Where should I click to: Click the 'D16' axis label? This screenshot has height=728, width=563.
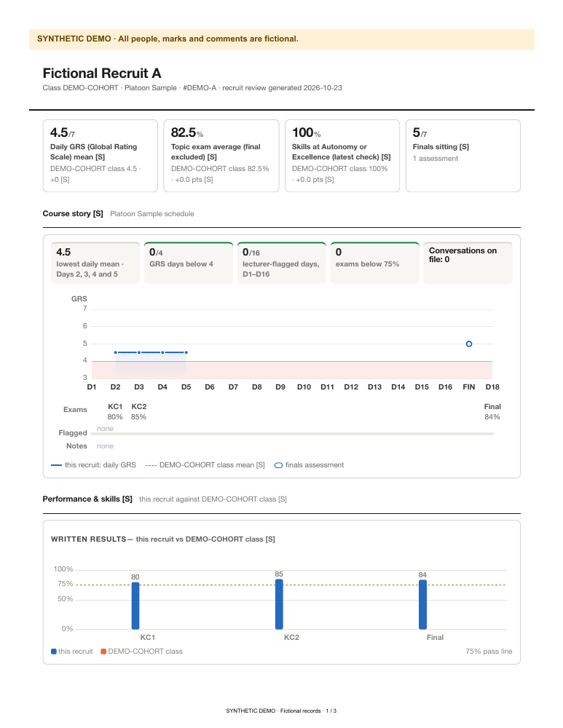coord(445,387)
